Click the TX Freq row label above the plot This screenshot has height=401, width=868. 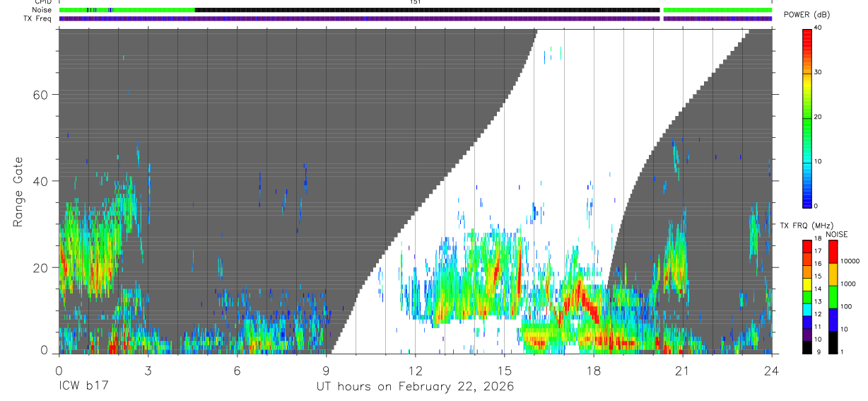point(37,18)
